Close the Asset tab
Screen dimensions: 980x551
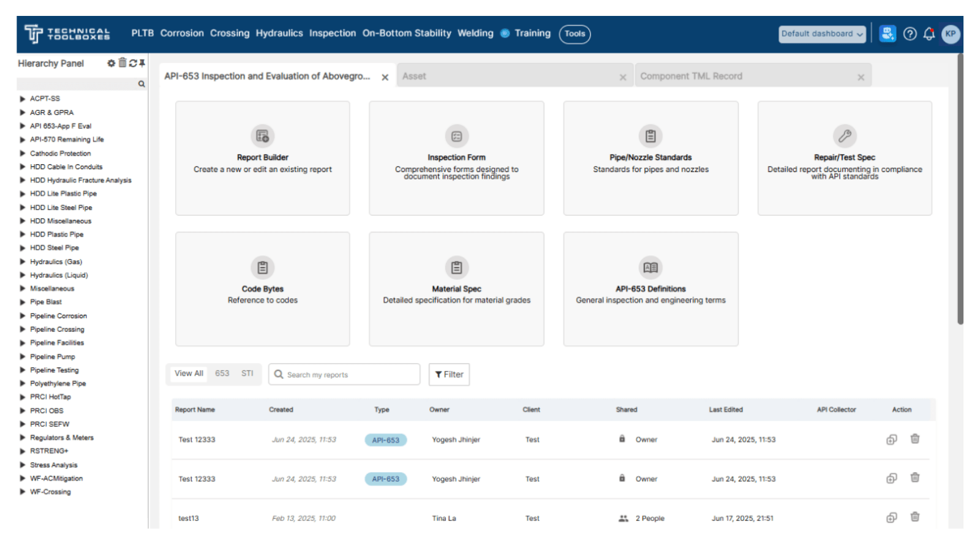pos(623,77)
